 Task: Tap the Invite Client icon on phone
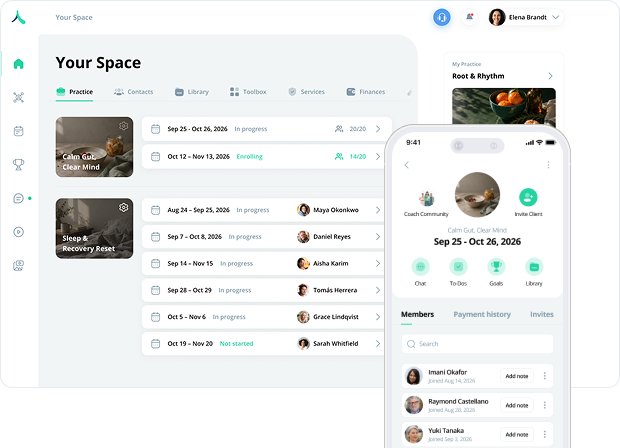pyautogui.click(x=528, y=197)
